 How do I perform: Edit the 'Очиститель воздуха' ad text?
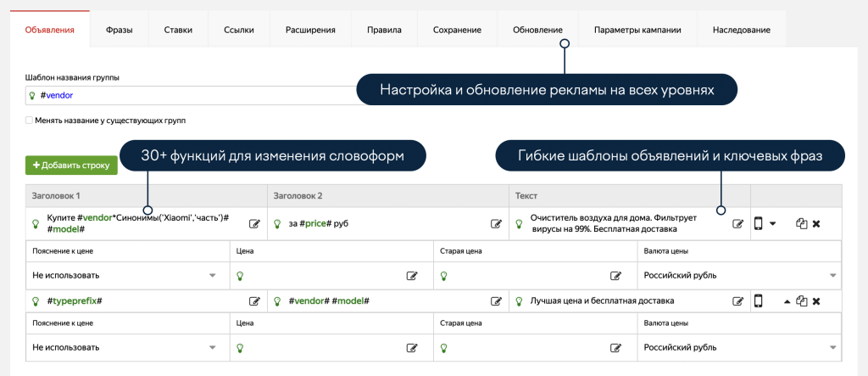737,224
